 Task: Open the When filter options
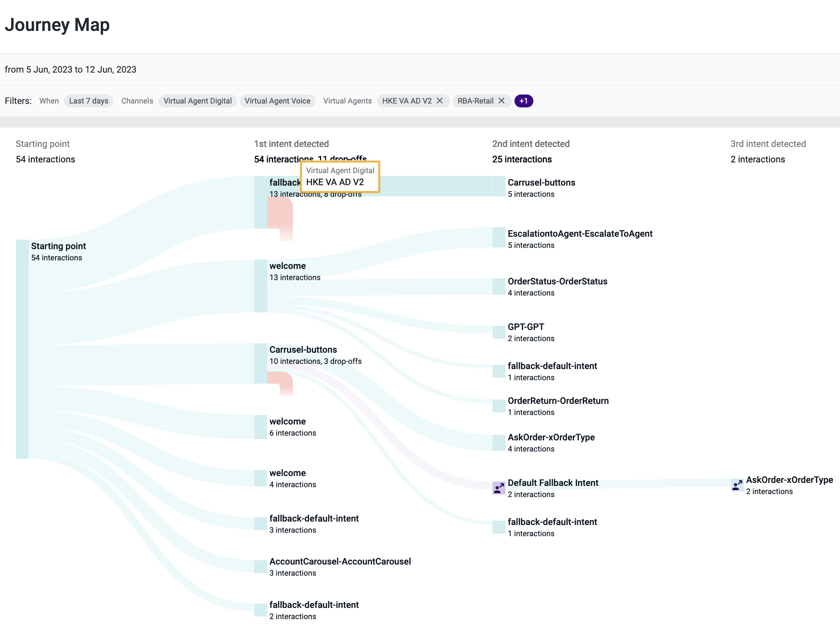[49, 101]
